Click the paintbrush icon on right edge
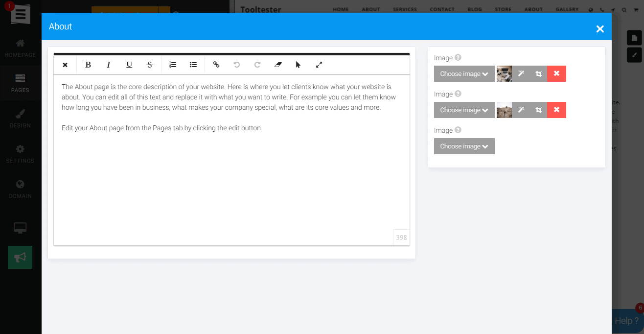The width and height of the screenshot is (644, 334). point(634,55)
